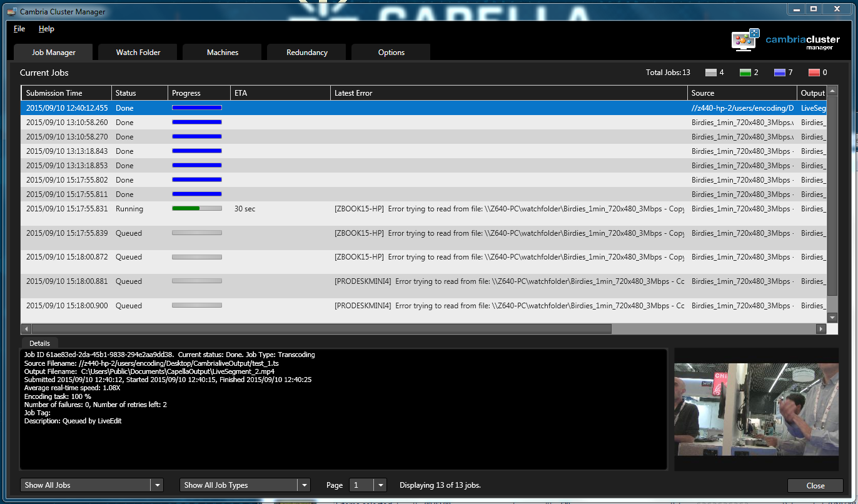
Task: Open the Machines tab
Action: click(x=223, y=53)
